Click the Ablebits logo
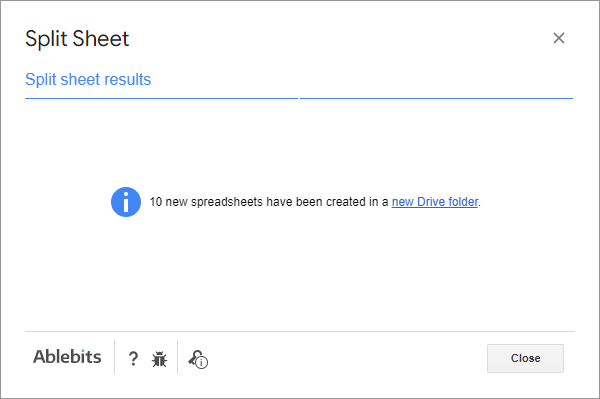Image resolution: width=600 pixels, height=399 pixels. (67, 357)
